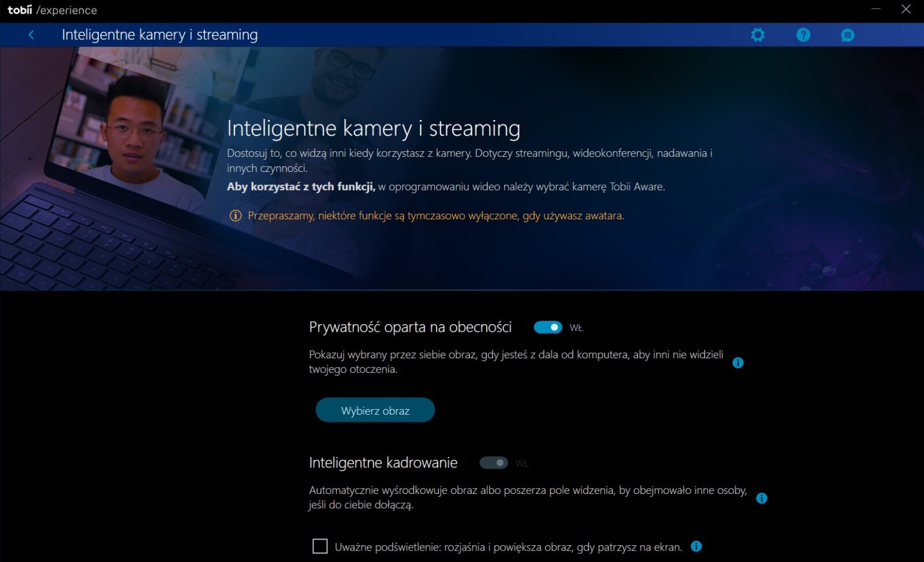
Task: Show info for Inteligentne kadrowanie description
Action: (761, 498)
